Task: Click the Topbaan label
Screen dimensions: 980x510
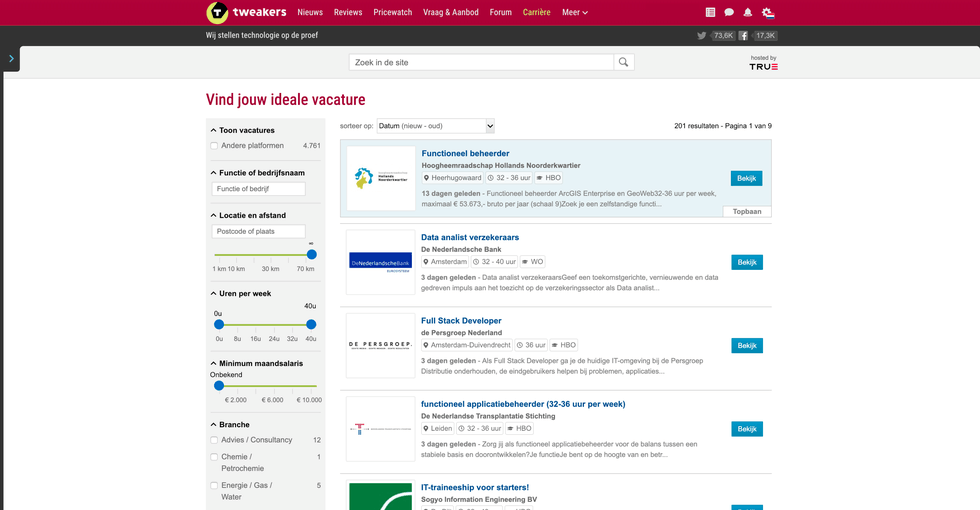Action: click(747, 211)
